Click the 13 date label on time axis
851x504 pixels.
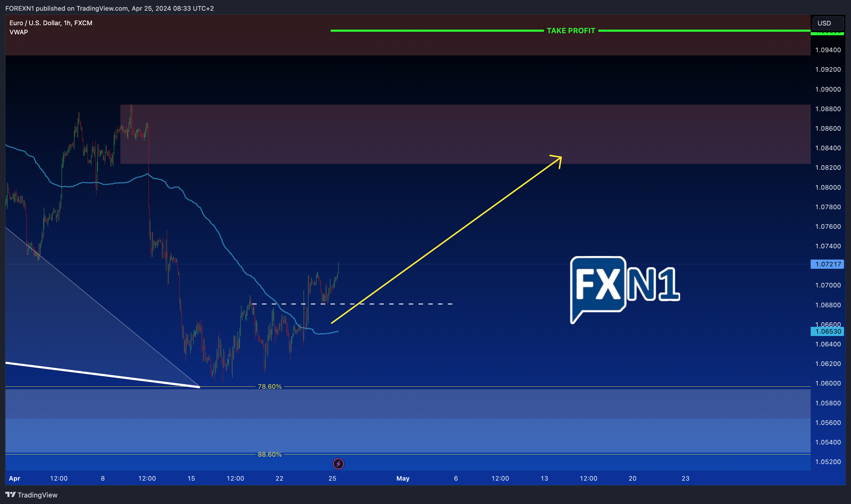click(x=544, y=478)
